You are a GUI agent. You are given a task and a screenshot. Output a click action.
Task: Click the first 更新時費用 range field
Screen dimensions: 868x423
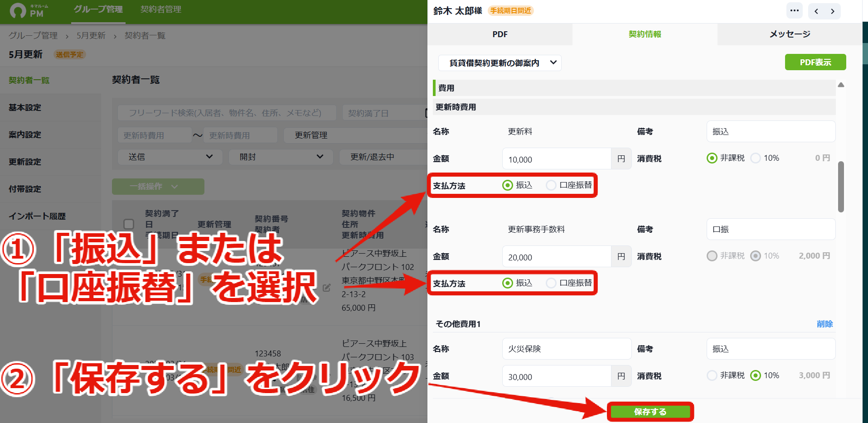pyautogui.click(x=154, y=135)
